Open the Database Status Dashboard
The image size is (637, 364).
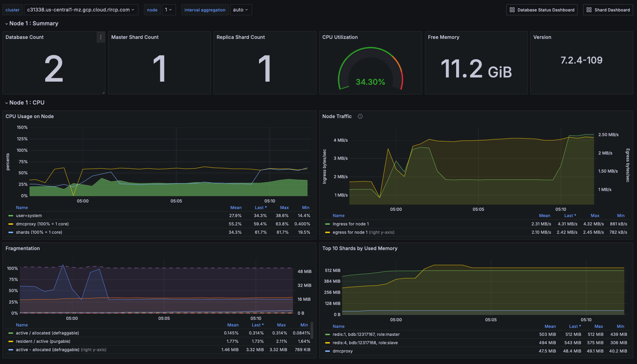[541, 10]
